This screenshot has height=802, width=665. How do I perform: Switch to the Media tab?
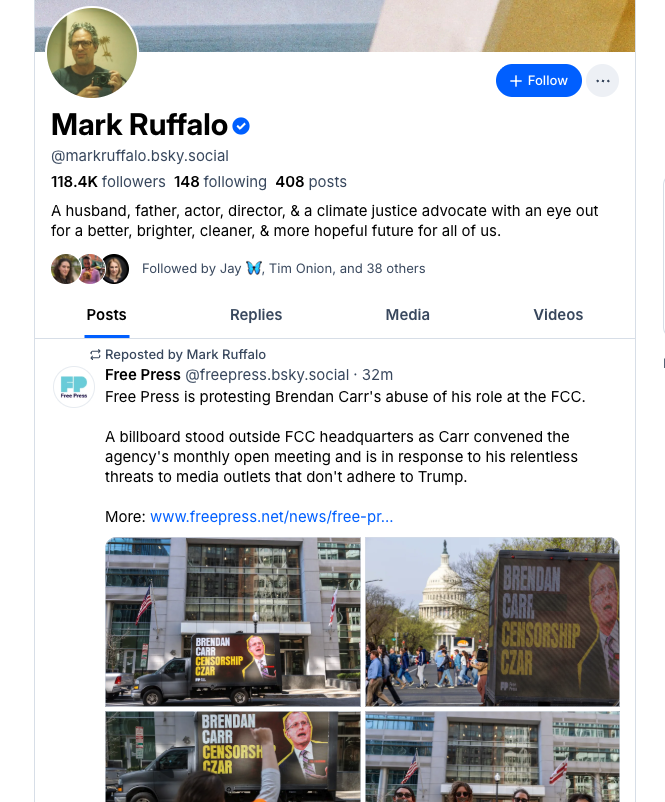(408, 314)
